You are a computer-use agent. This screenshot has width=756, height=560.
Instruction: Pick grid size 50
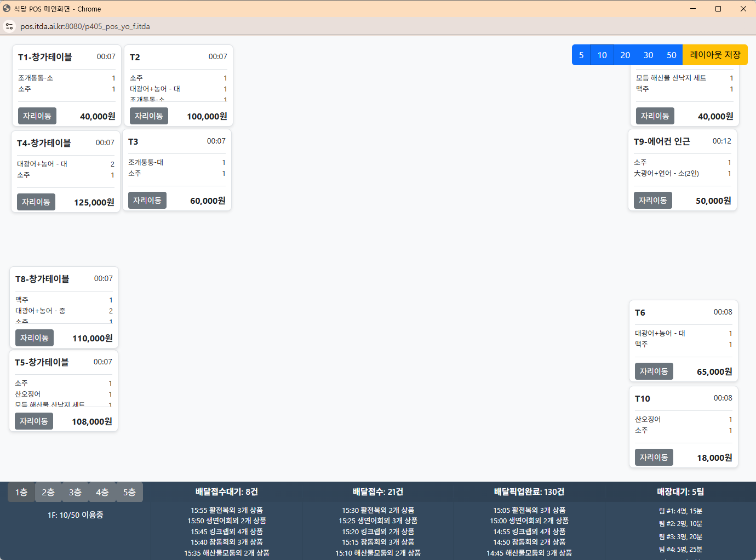coord(671,55)
